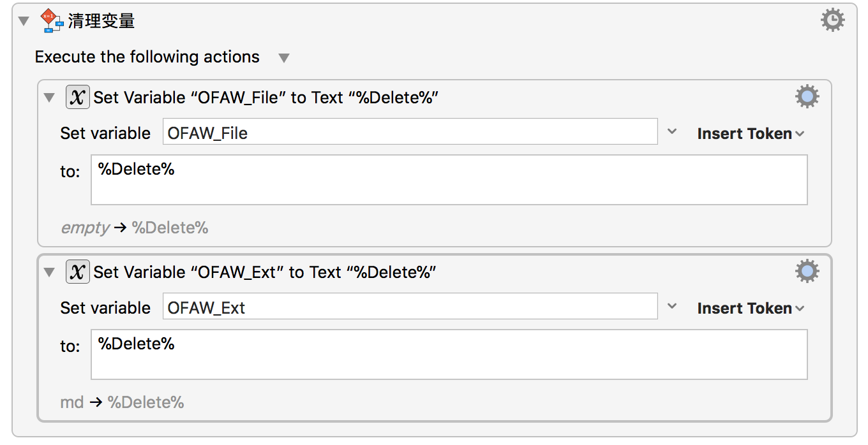This screenshot has height=445, width=868.
Task: Open Insert Token menu for OFAW_File action
Action: (751, 133)
